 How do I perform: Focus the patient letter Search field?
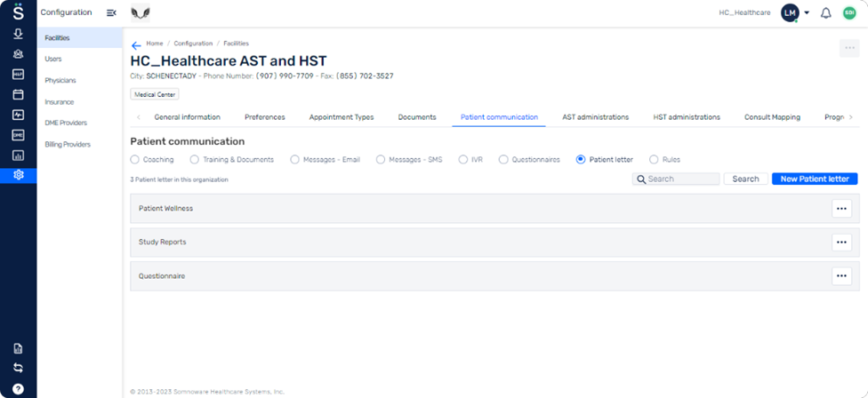click(676, 179)
